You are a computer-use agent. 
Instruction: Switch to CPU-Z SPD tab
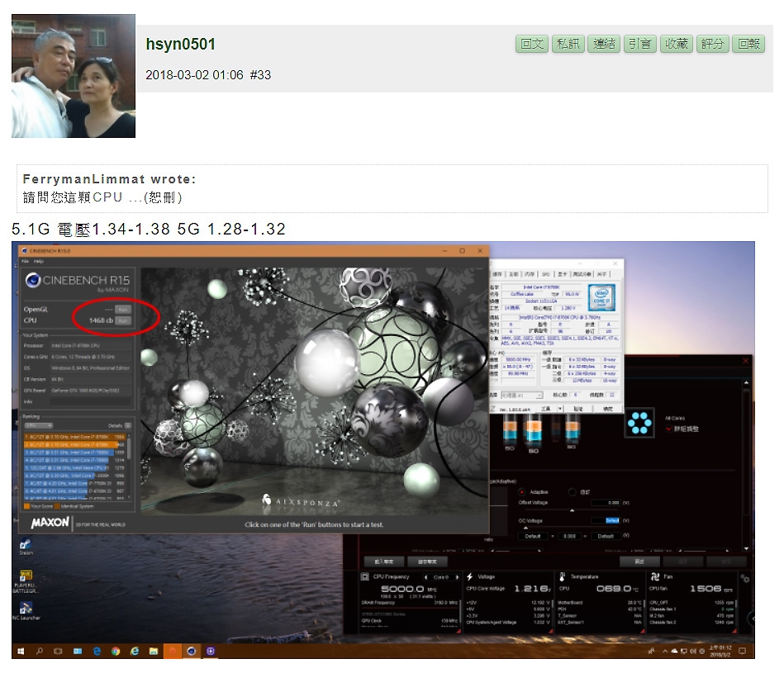[x=545, y=274]
